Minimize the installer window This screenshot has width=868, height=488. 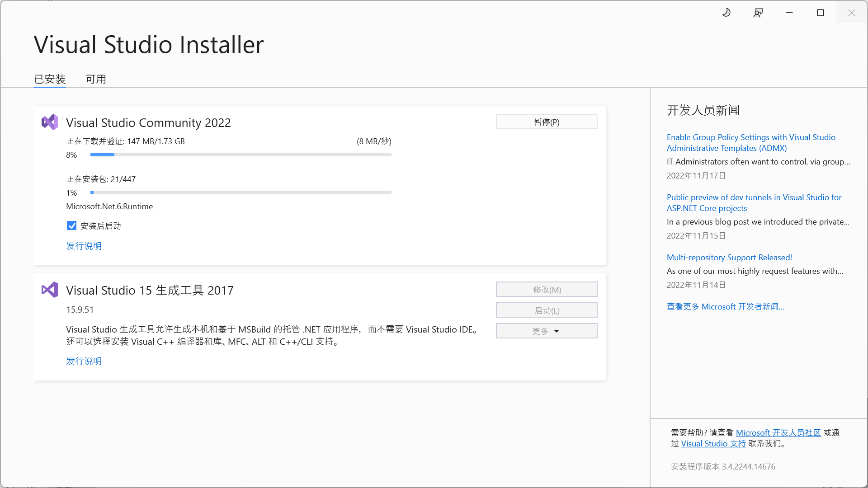point(789,13)
